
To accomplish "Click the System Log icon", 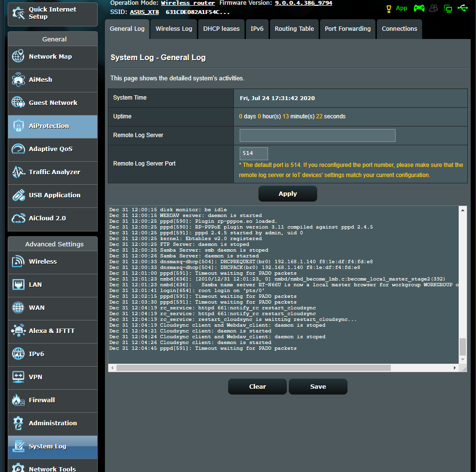I will [x=18, y=446].
